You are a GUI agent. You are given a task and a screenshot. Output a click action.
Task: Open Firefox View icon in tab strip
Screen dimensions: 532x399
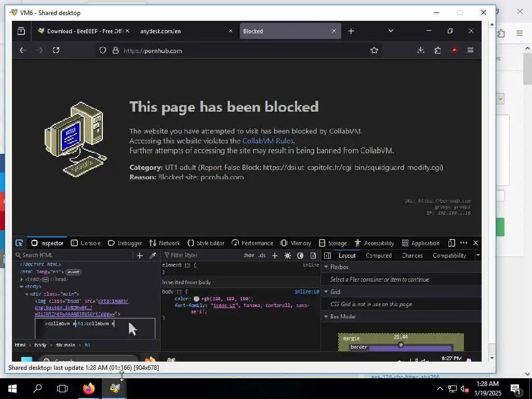(21, 31)
